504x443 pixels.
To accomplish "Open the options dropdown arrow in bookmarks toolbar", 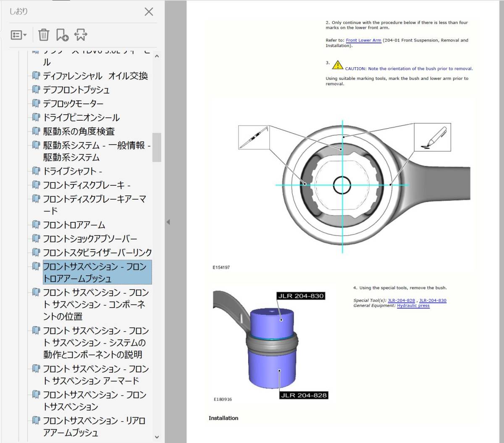I will (x=25, y=34).
